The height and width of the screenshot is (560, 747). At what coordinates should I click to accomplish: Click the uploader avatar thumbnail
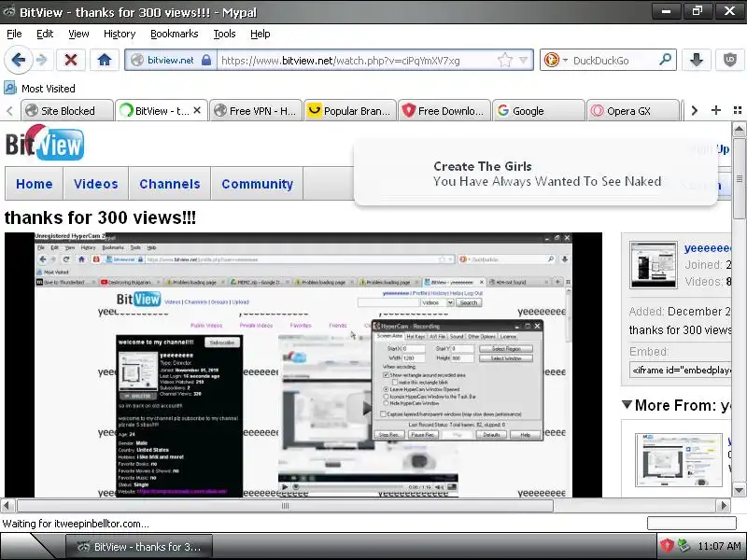(x=653, y=265)
